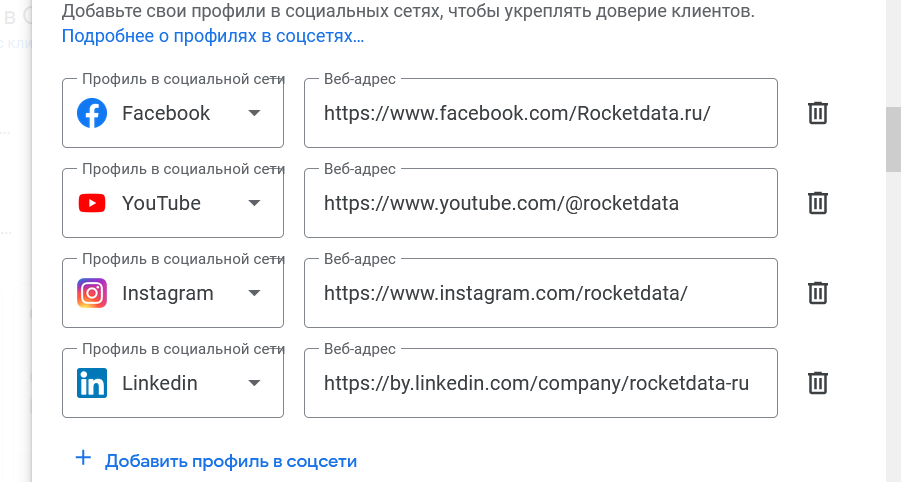Focus the YouTube URL input field
Viewport: 901px width, 482px height.
(x=540, y=203)
